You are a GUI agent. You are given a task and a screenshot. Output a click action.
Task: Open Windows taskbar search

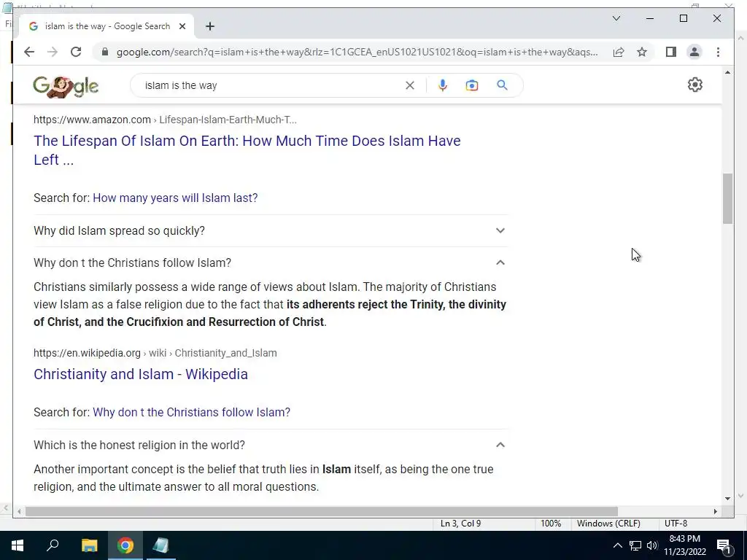click(x=53, y=545)
